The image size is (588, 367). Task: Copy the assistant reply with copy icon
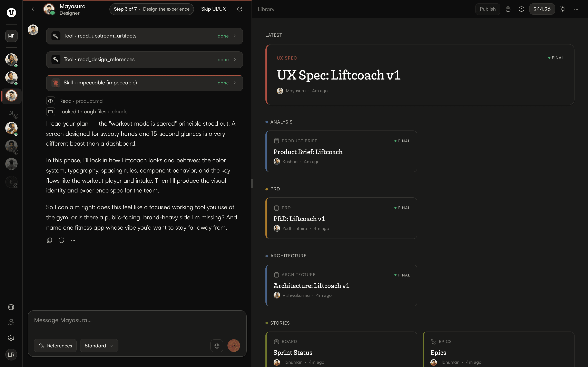click(x=49, y=240)
